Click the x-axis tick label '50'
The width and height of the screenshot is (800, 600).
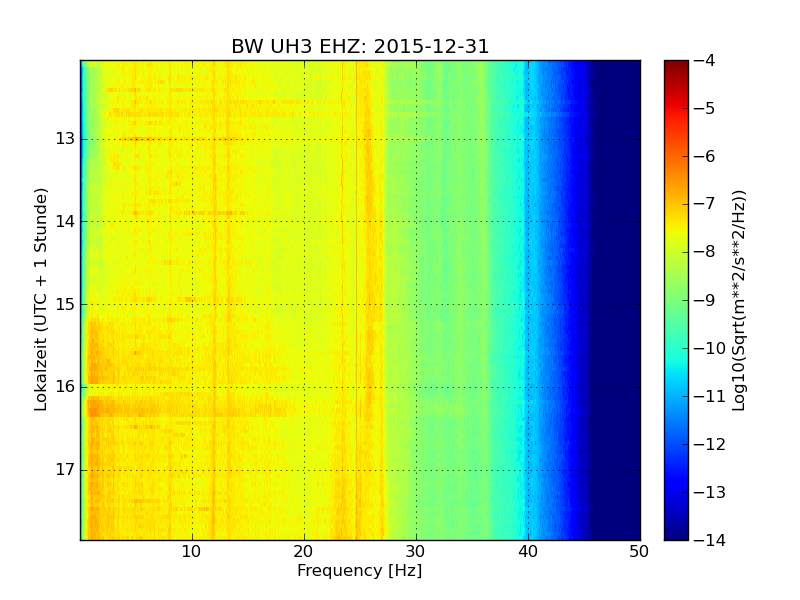click(639, 552)
